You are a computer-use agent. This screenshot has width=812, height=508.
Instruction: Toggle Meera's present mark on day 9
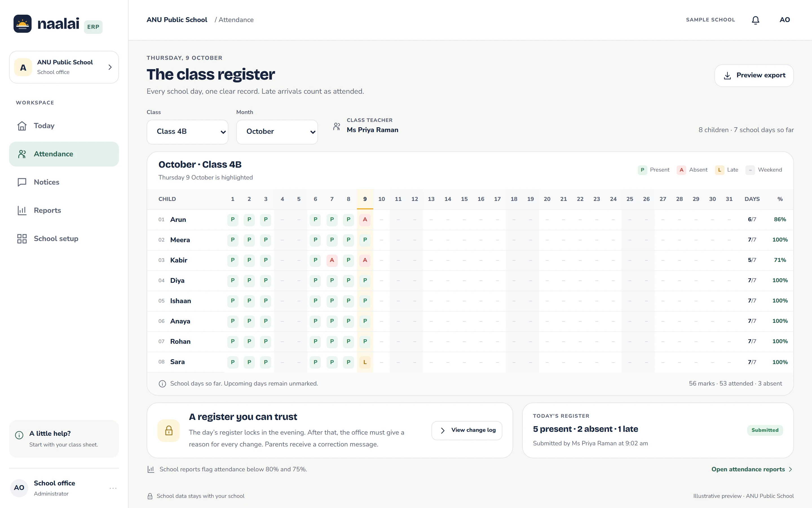[x=365, y=240]
